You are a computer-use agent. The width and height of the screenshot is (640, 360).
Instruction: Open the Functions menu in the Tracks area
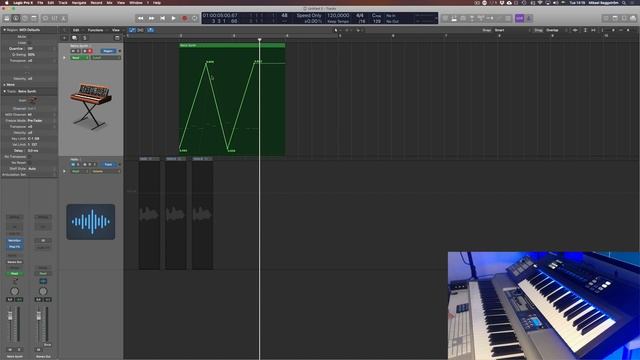coord(96,30)
